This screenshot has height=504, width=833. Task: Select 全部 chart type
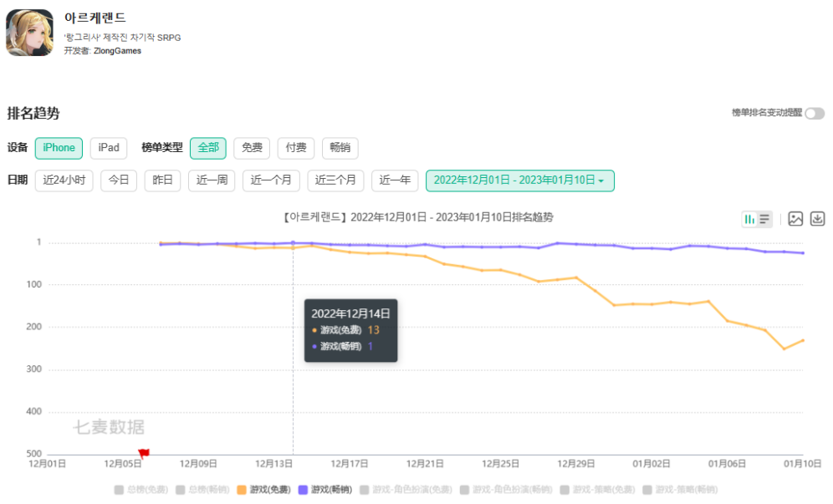tap(208, 148)
